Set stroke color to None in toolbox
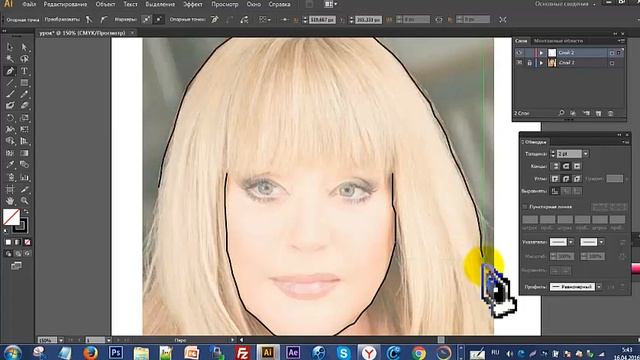640x360 pixels. (27, 242)
